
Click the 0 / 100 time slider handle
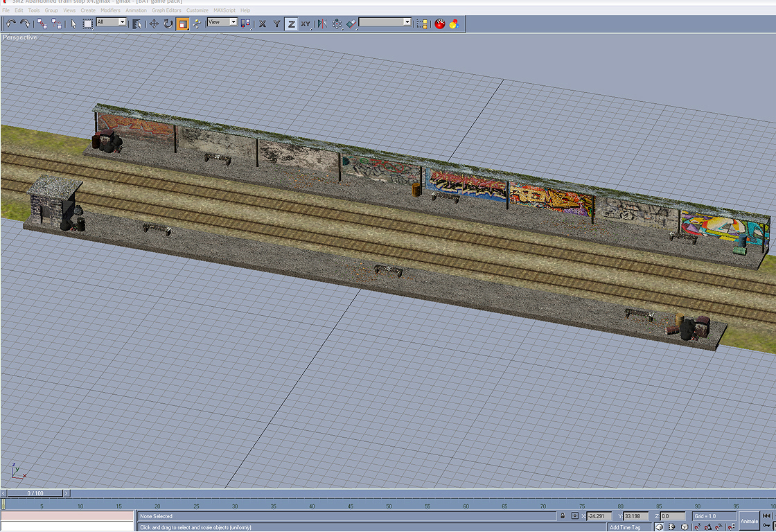(35, 493)
